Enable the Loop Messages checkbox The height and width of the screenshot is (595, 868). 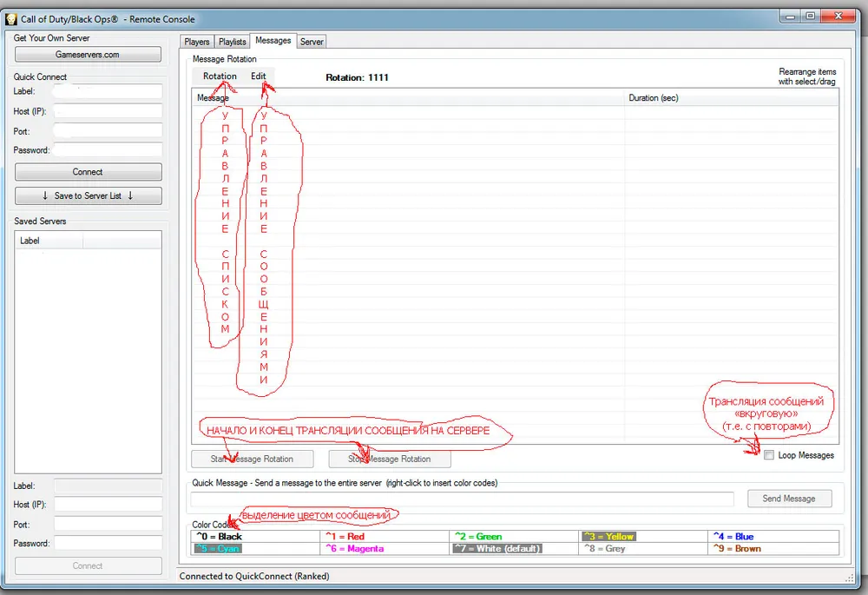click(x=769, y=455)
